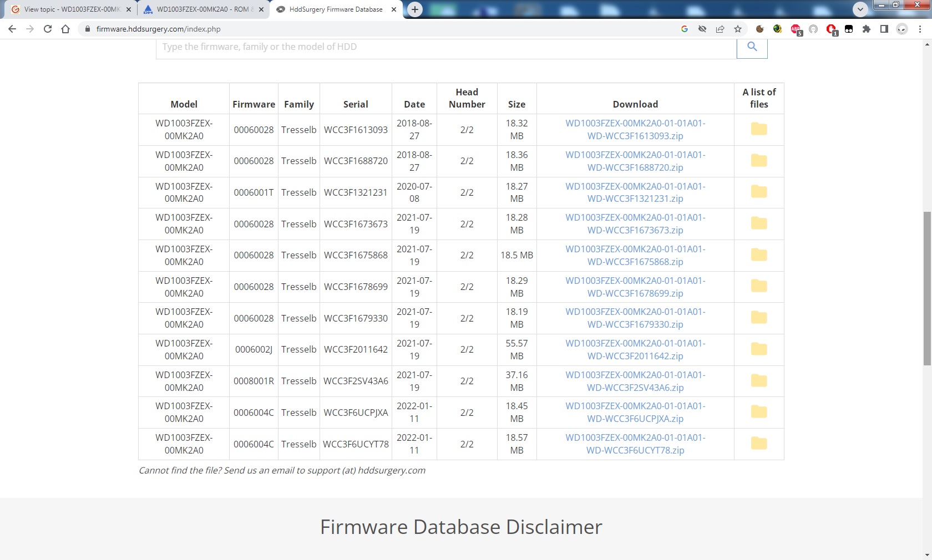
Task: Download WD-WCC3F1688720.zip firmware
Action: point(635,161)
